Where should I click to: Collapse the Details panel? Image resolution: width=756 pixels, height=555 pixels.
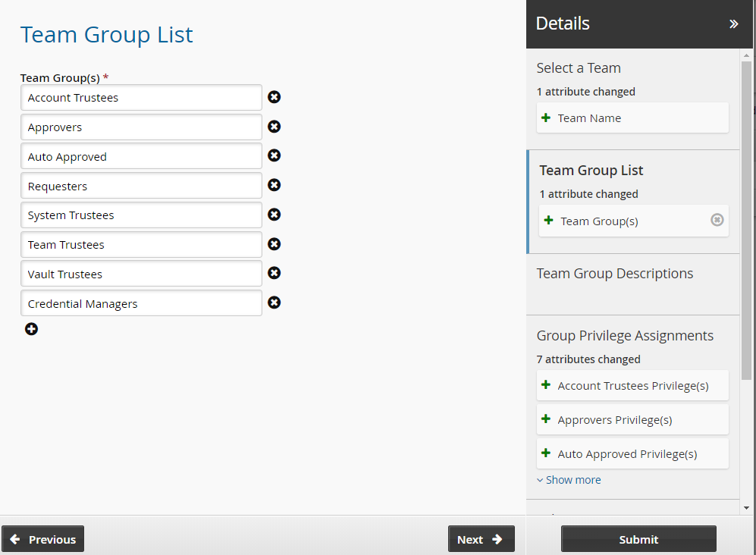coord(733,24)
